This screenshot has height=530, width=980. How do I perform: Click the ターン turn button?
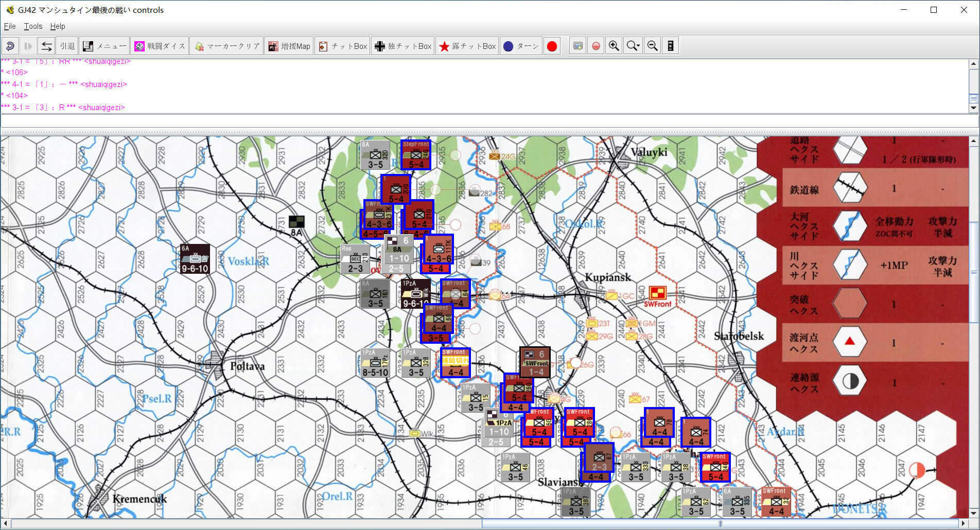[521, 46]
